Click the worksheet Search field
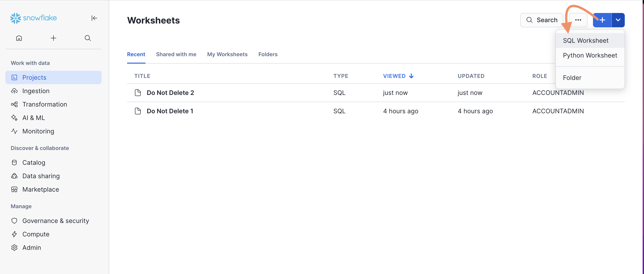This screenshot has height=274, width=644. [542, 20]
